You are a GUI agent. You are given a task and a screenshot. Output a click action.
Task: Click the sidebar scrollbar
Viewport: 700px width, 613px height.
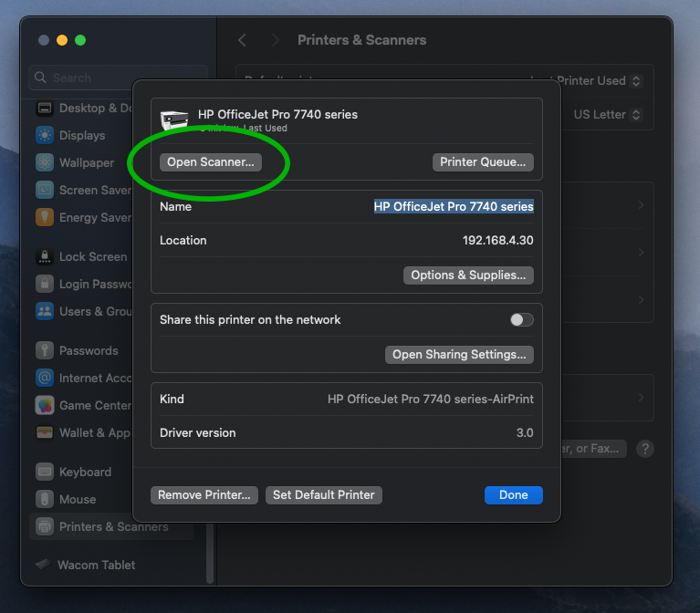click(210, 553)
